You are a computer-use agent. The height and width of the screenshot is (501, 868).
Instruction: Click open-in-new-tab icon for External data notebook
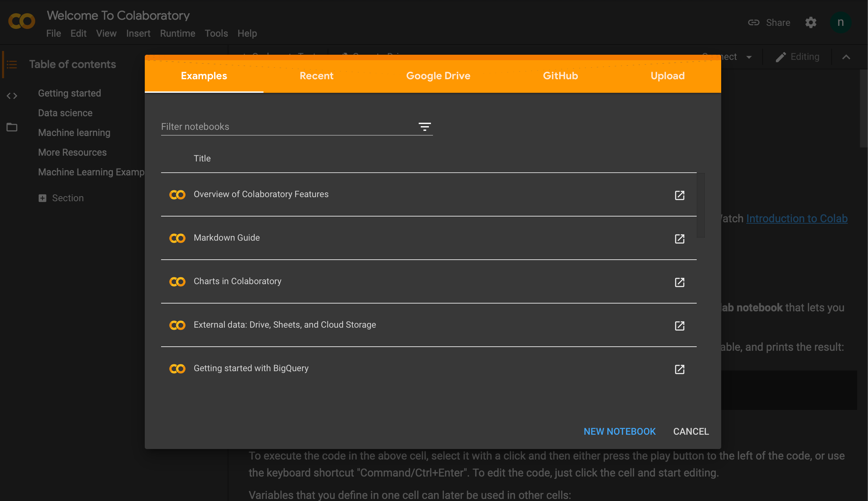pos(679,326)
